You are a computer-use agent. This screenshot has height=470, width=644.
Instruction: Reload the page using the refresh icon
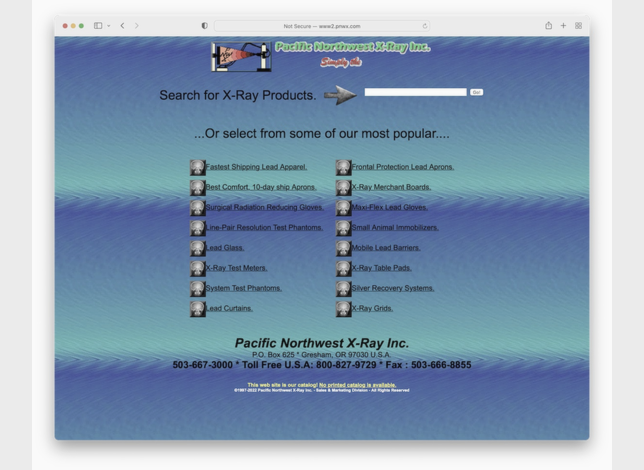424,26
